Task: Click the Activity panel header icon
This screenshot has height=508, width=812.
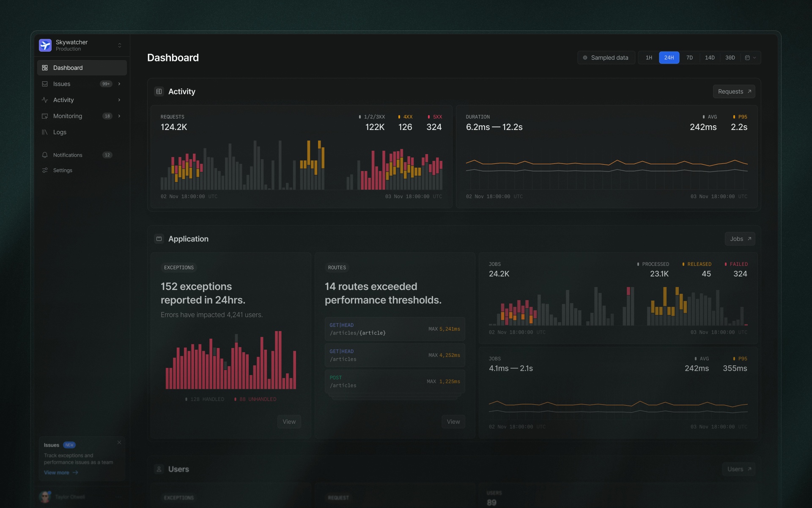Action: pos(159,91)
